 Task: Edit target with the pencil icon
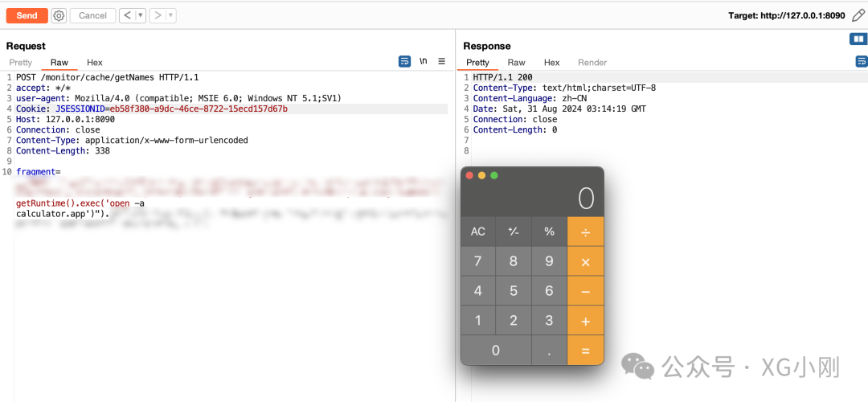(x=858, y=15)
